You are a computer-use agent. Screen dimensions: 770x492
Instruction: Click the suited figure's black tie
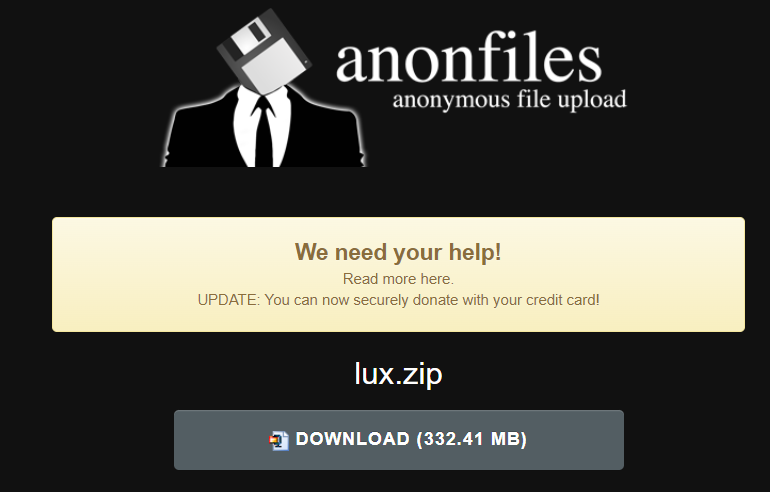tap(264, 131)
